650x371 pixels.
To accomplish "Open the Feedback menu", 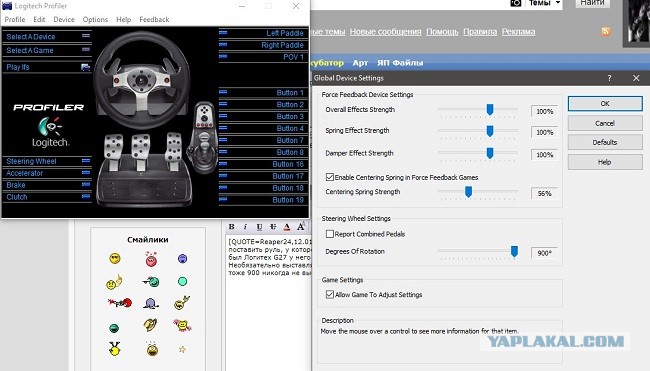I will (x=154, y=19).
